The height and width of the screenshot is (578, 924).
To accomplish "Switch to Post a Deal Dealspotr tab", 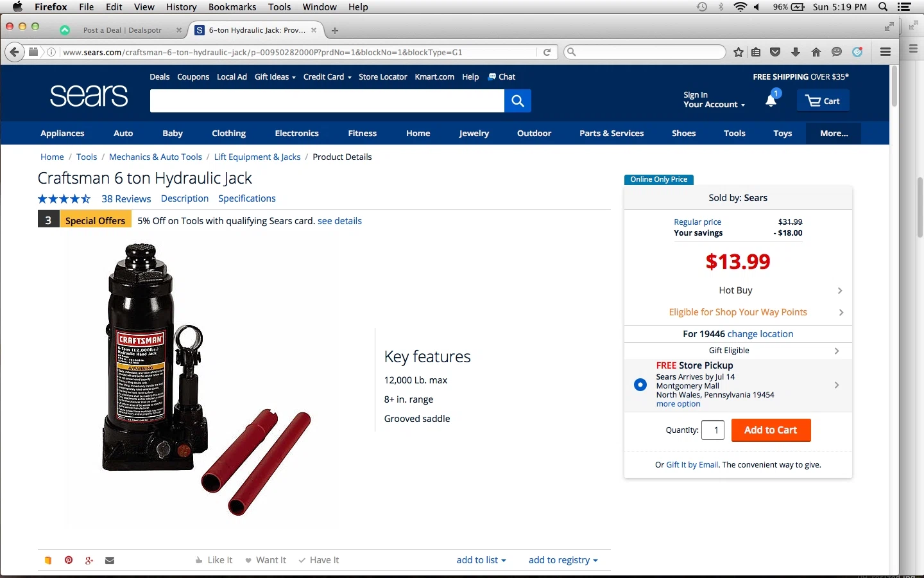I will (x=122, y=30).
